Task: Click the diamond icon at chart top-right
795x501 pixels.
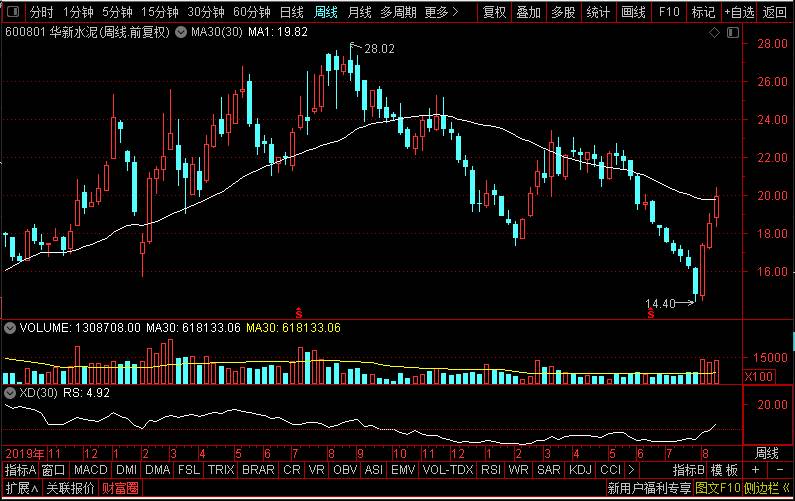Action: coord(714,32)
